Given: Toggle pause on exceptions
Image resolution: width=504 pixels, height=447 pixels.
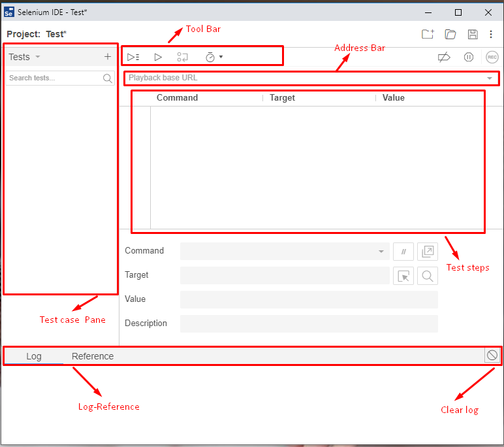Looking at the screenshot, I should click(468, 58).
